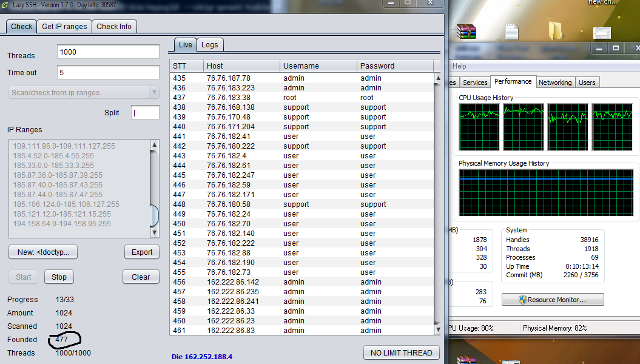Open the Get IP ranges tab
This screenshot has height=364, width=640.
pyautogui.click(x=64, y=27)
